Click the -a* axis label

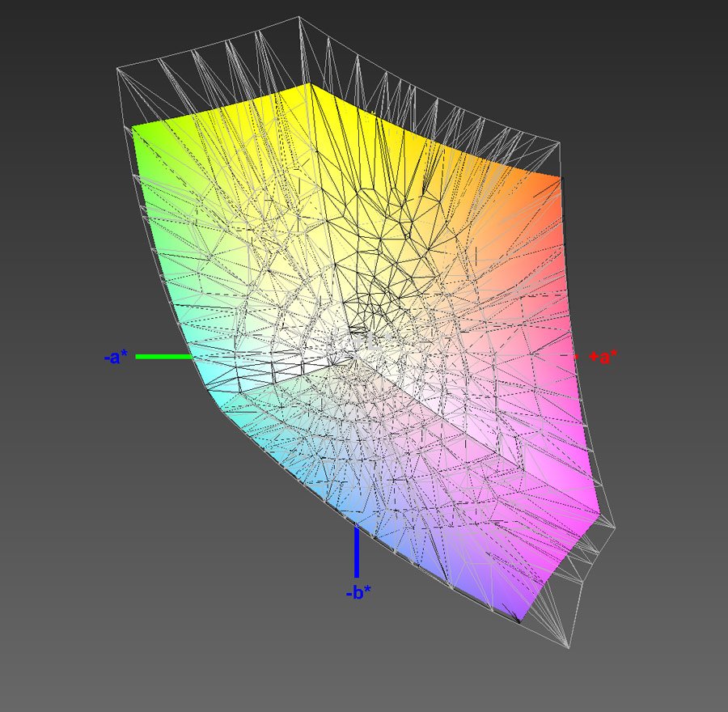pos(116,357)
